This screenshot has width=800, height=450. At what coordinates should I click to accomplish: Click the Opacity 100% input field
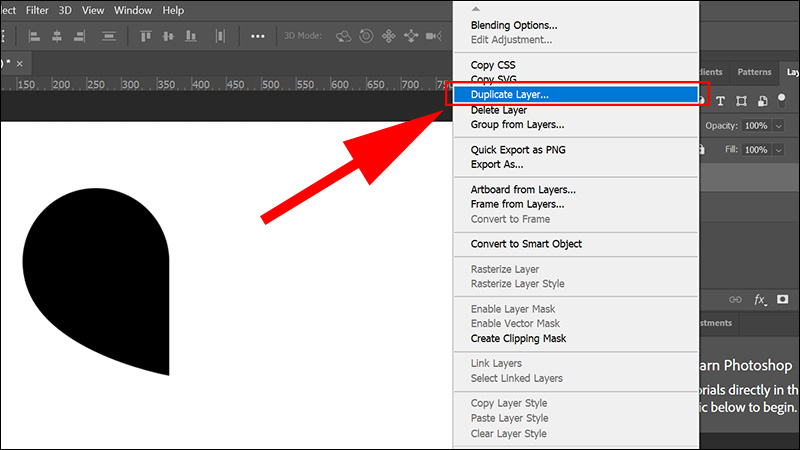coord(755,126)
